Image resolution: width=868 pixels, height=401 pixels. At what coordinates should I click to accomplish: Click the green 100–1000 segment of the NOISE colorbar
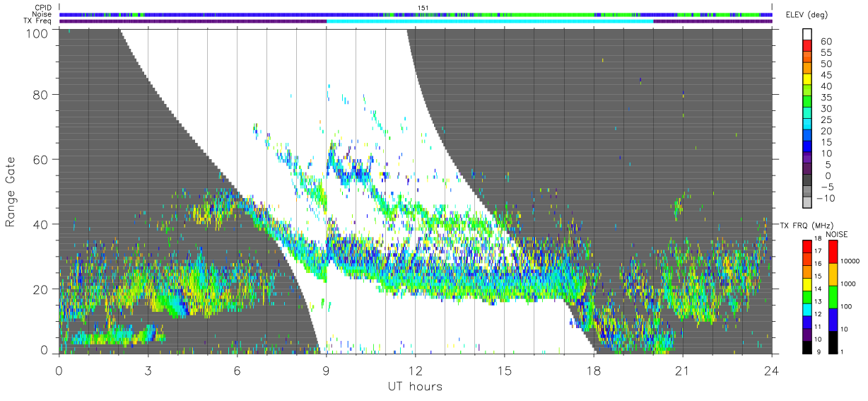point(833,296)
